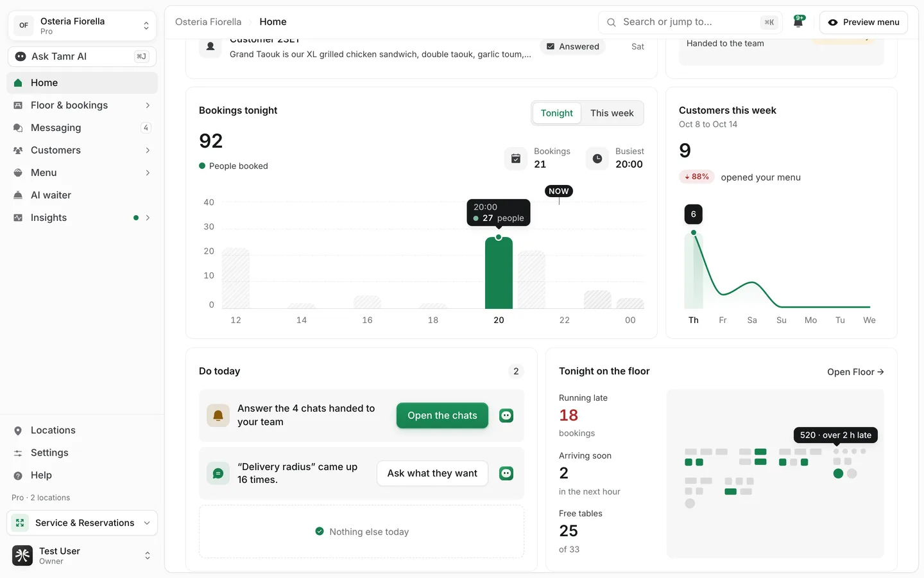Follow the Open Floor link
The width and height of the screenshot is (924, 578).
[x=855, y=372]
